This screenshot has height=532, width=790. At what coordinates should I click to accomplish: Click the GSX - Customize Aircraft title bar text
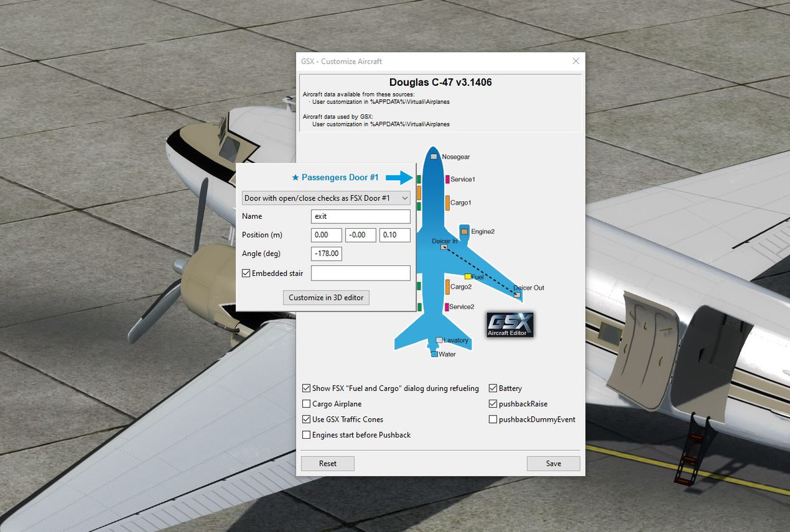tap(341, 61)
